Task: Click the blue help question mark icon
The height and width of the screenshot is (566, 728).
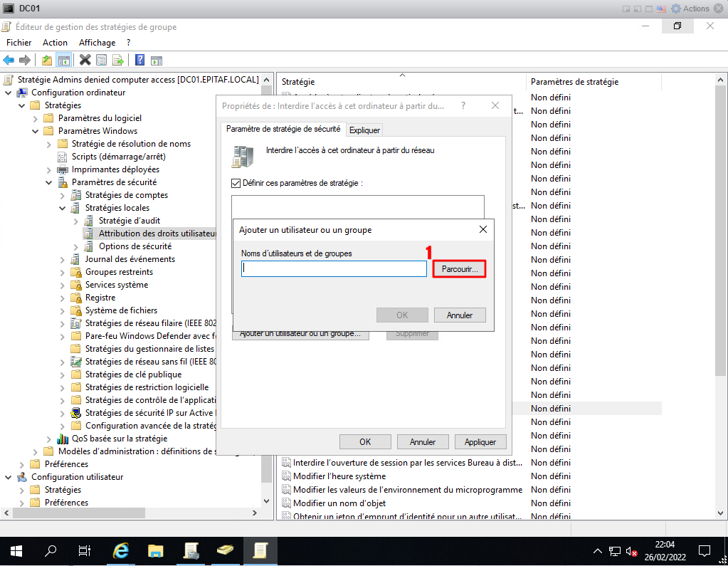Action: [140, 60]
